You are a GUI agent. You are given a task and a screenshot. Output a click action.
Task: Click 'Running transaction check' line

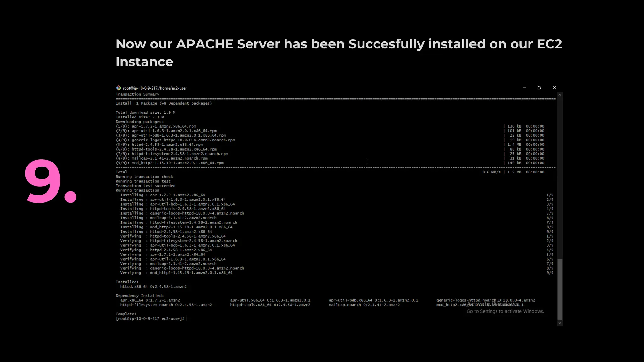click(144, 177)
